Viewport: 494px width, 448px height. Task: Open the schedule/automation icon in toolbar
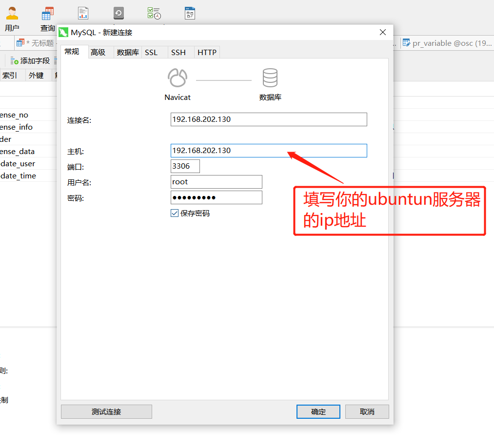154,13
